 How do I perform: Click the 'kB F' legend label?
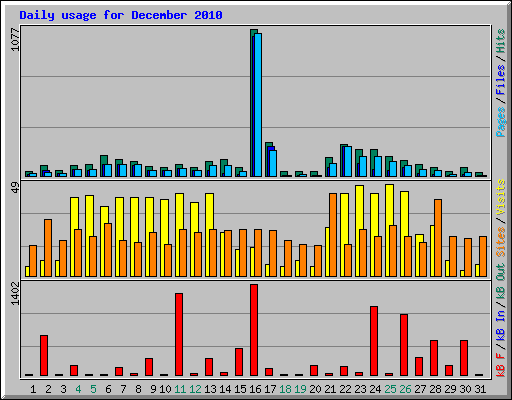(x=500, y=364)
